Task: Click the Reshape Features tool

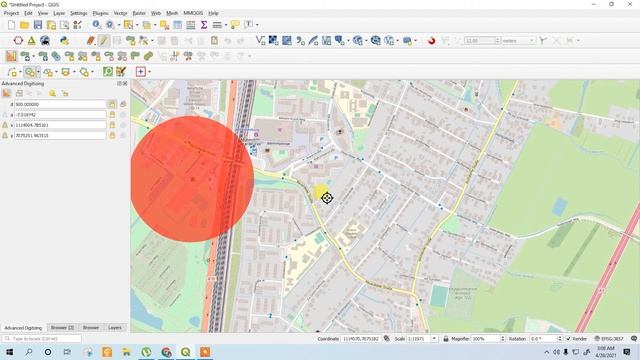Action: click(x=135, y=56)
